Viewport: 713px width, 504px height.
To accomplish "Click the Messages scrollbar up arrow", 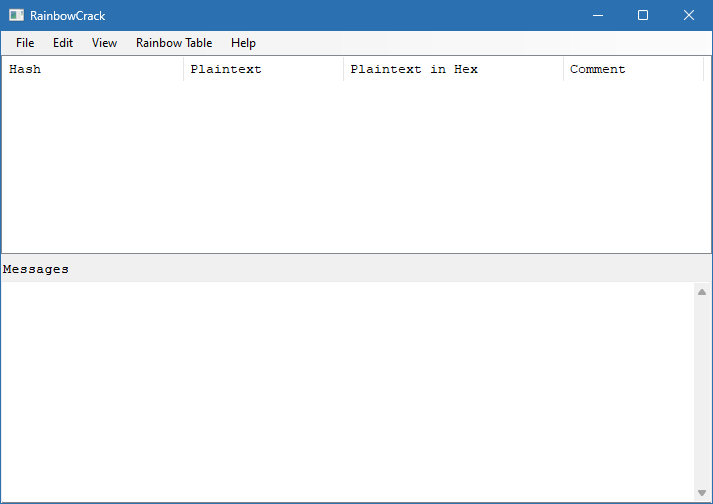I will 702,292.
